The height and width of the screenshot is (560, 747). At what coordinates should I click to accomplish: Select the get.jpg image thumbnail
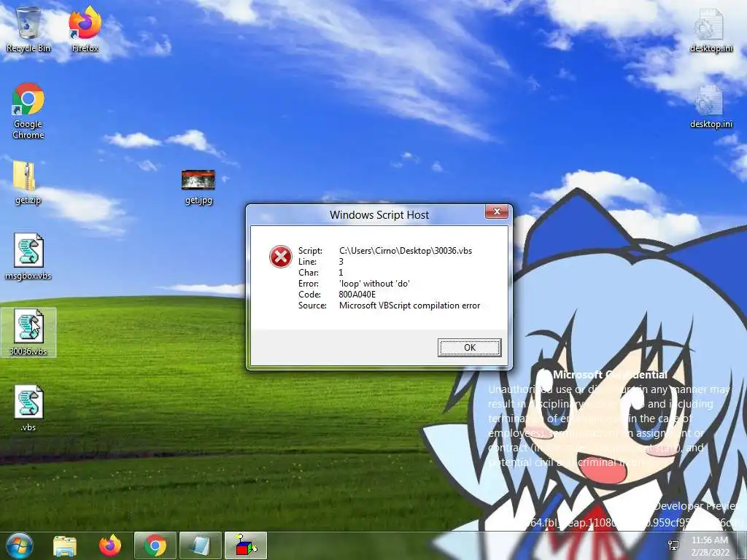point(198,187)
